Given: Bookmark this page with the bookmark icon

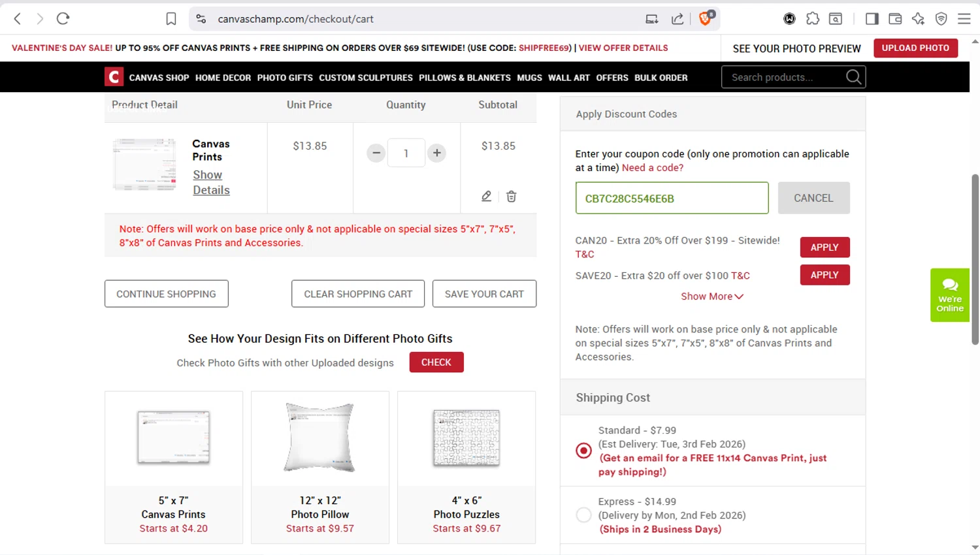Looking at the screenshot, I should (x=171, y=19).
